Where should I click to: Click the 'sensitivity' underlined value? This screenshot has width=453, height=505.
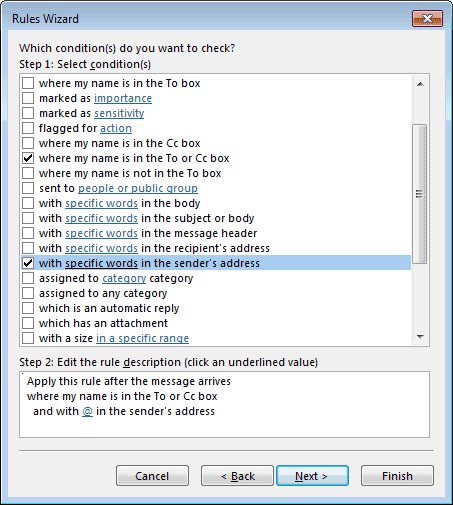pyautogui.click(x=119, y=113)
